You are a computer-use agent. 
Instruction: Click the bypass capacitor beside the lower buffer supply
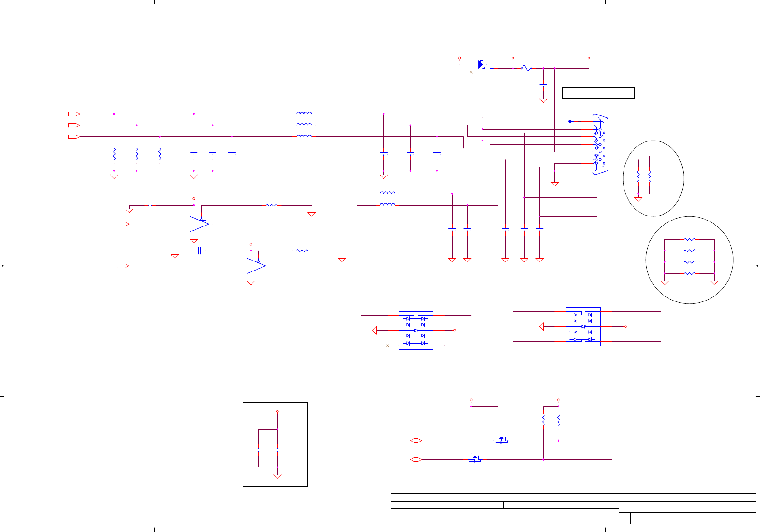pos(199,251)
